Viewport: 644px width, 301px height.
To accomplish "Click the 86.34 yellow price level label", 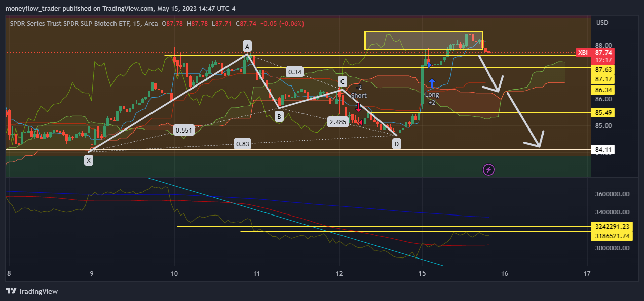I will tap(603, 90).
